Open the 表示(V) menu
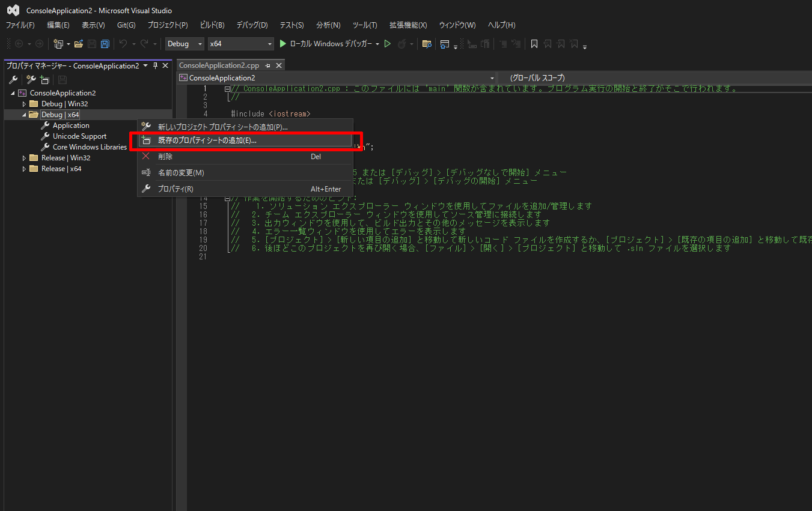Viewport: 812px width, 511px height. click(93, 25)
